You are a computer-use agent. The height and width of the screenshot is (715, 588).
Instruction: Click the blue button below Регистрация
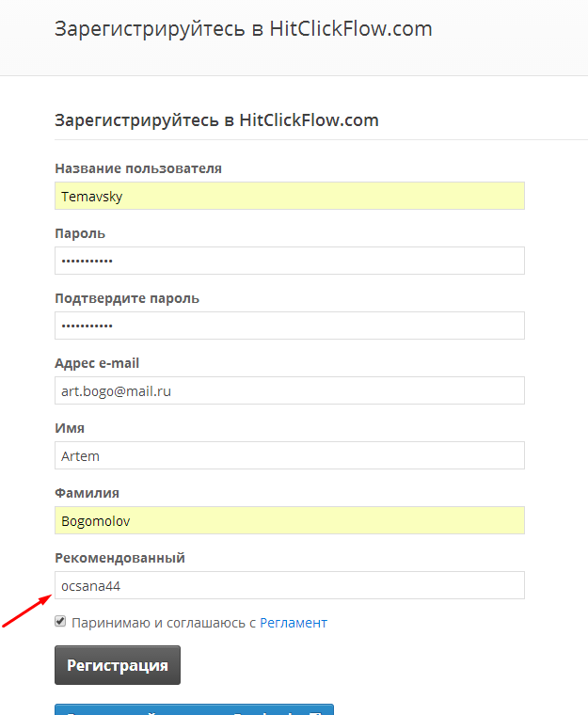195,709
